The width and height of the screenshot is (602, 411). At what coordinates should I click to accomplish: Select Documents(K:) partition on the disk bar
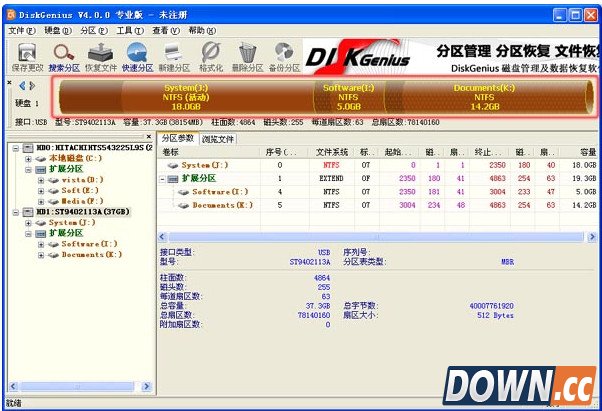tap(484, 97)
